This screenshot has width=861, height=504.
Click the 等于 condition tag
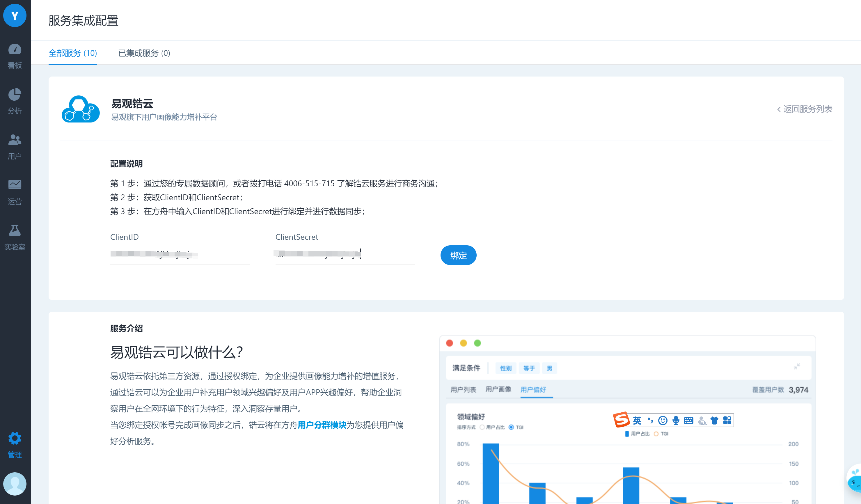pos(529,368)
